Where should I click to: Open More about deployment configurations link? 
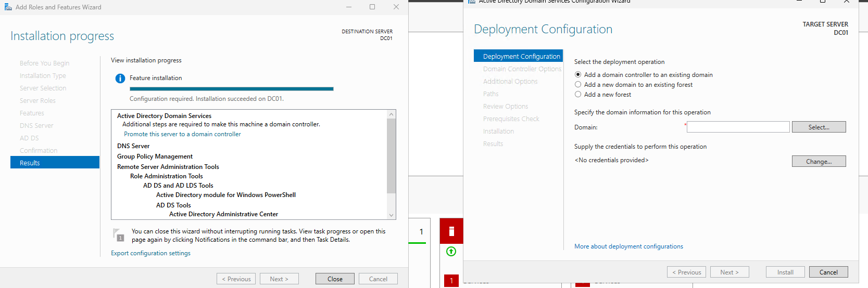tap(628, 246)
